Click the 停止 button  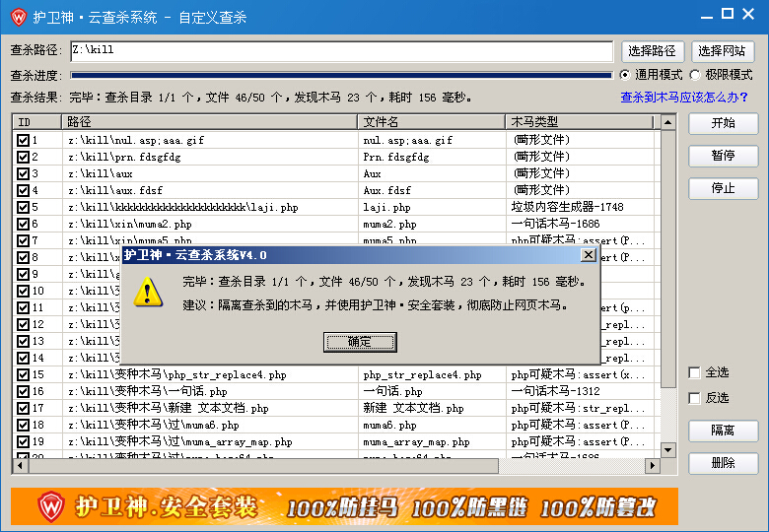pyautogui.click(x=724, y=188)
